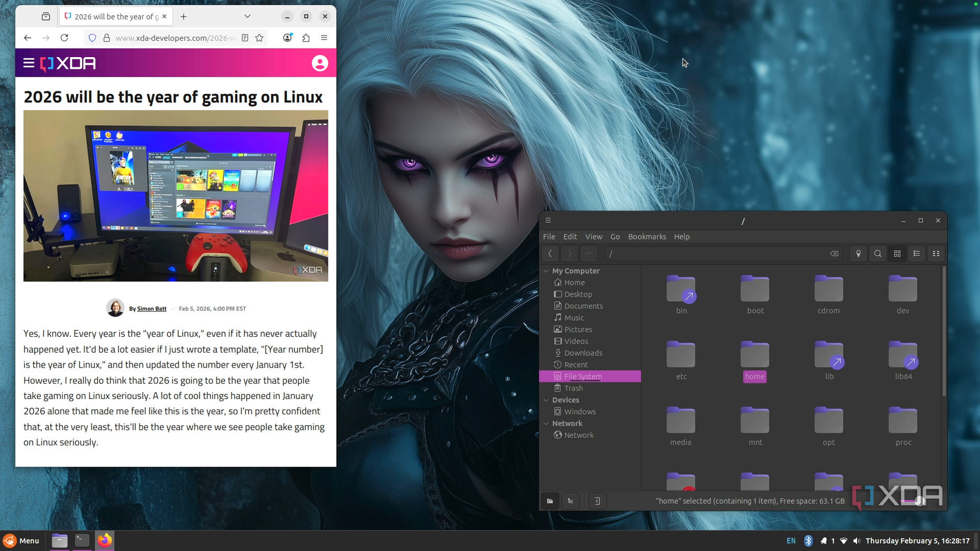Collapse the Devices section
The width and height of the screenshot is (980, 551).
click(x=546, y=400)
